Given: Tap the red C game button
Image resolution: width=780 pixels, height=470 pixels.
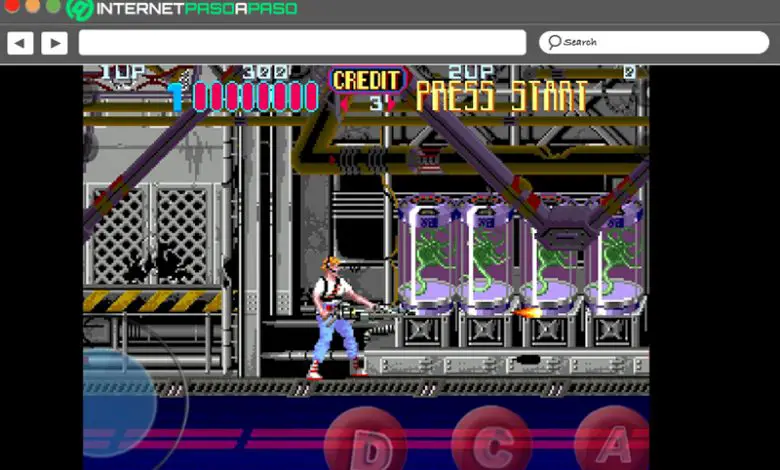Looking at the screenshot, I should coord(491,439).
